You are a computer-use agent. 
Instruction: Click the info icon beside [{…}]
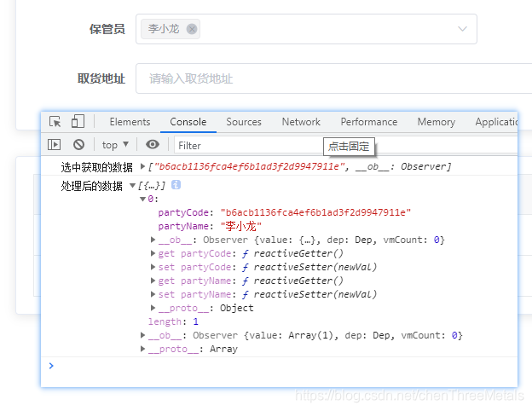click(x=176, y=185)
